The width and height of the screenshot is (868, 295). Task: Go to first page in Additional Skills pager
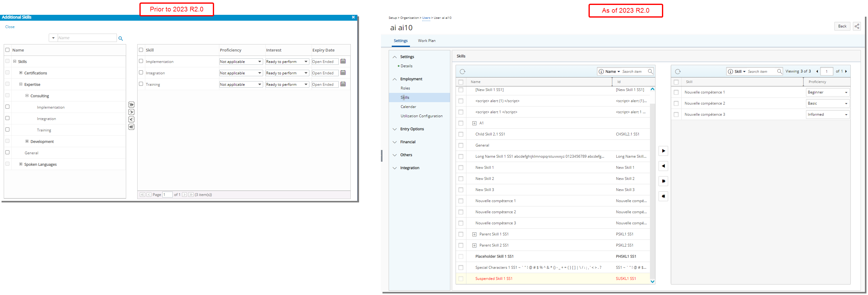(x=143, y=194)
